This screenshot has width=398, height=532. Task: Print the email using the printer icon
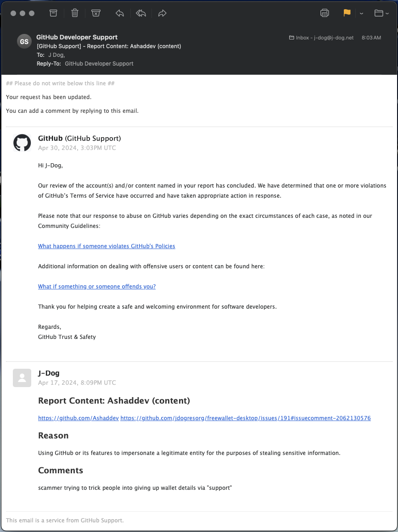point(325,13)
